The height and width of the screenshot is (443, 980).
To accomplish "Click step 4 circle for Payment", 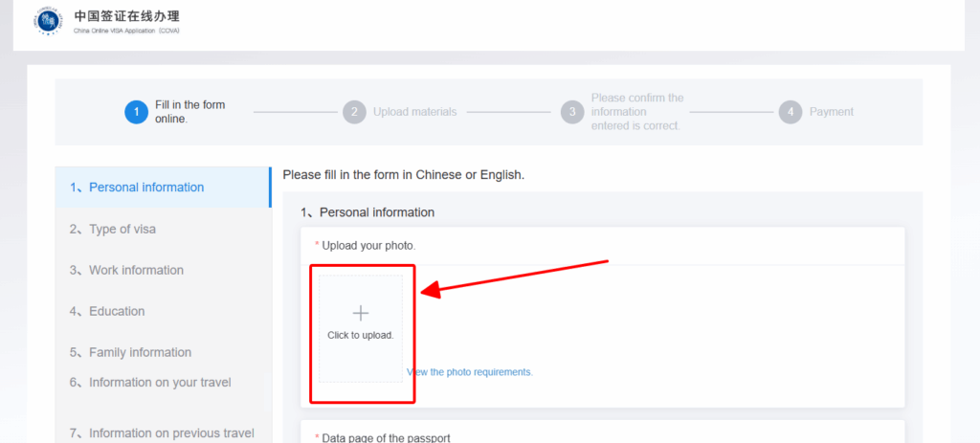I will coord(790,112).
